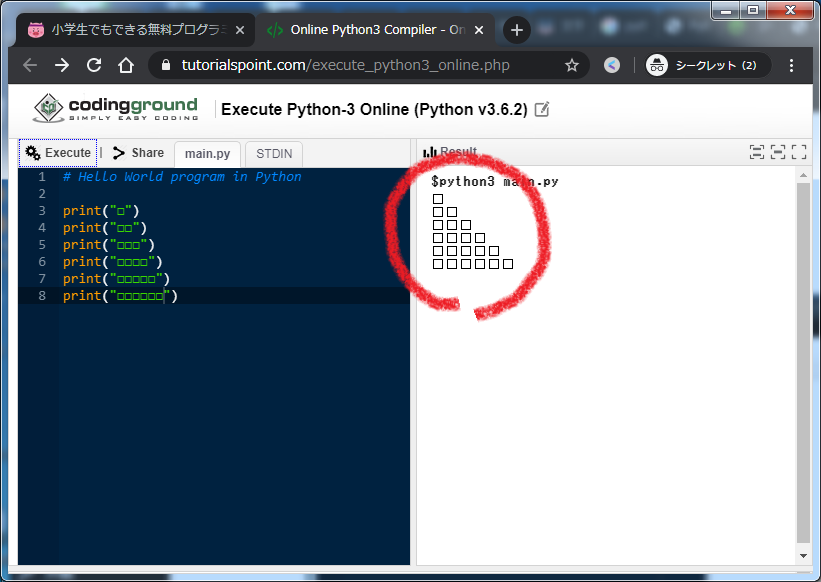Switch to the Japanese programming tutorial tab
The width and height of the screenshot is (821, 582).
[x=135, y=30]
